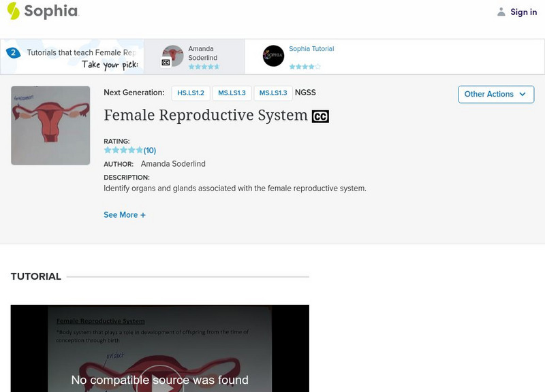
Task: Open the second MS.LS1.3 tag beside NGSS
Action: [x=273, y=93]
